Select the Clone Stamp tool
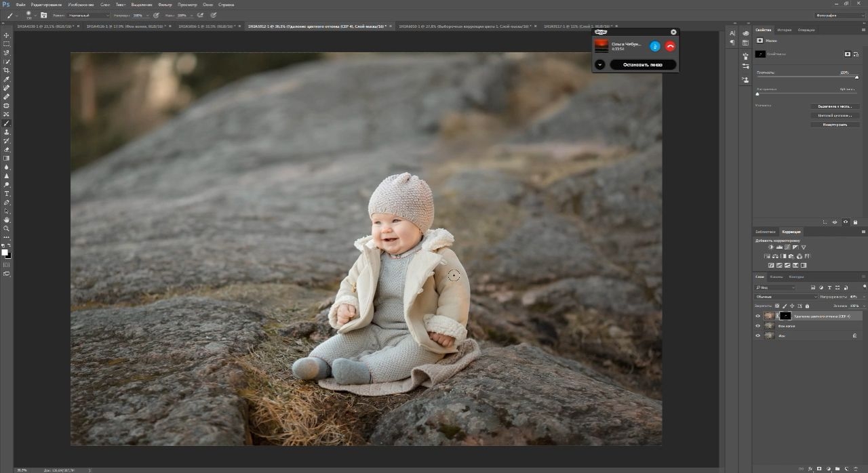 [7, 132]
